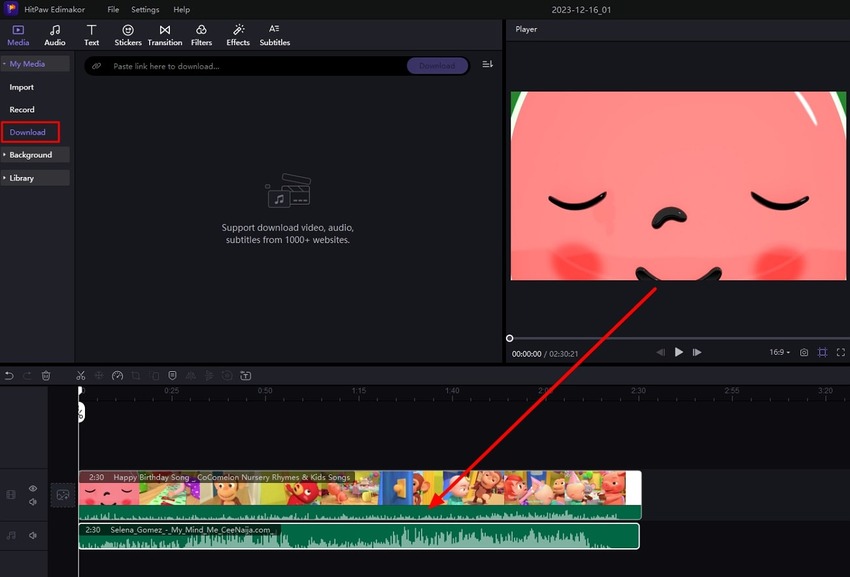Open the 16:9 aspect ratio dropdown

pyautogui.click(x=779, y=352)
